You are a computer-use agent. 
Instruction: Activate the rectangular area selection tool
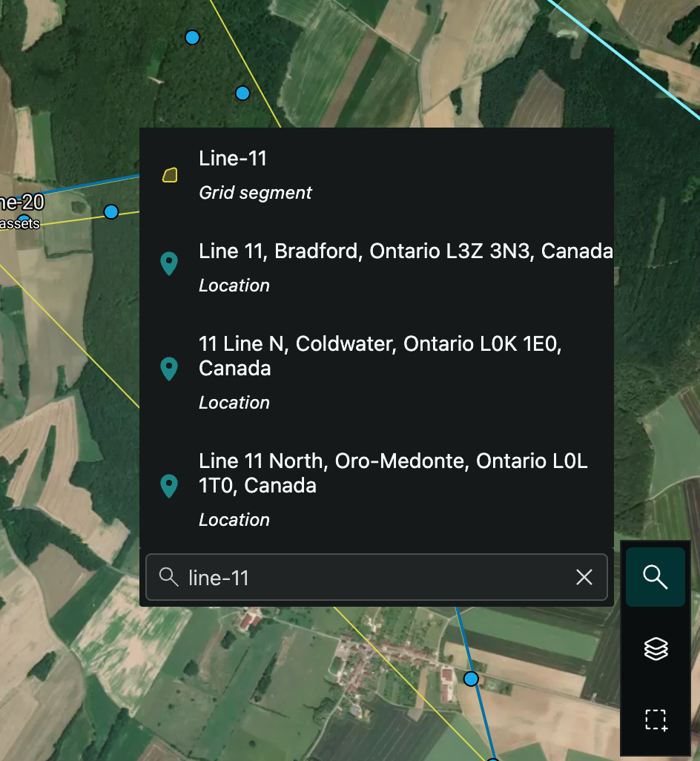click(x=655, y=719)
